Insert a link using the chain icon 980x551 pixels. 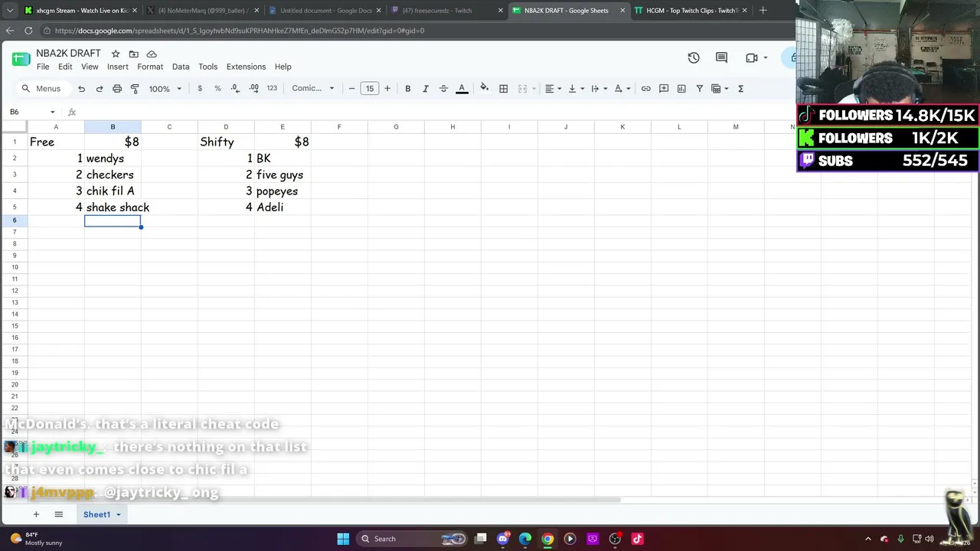(x=646, y=89)
